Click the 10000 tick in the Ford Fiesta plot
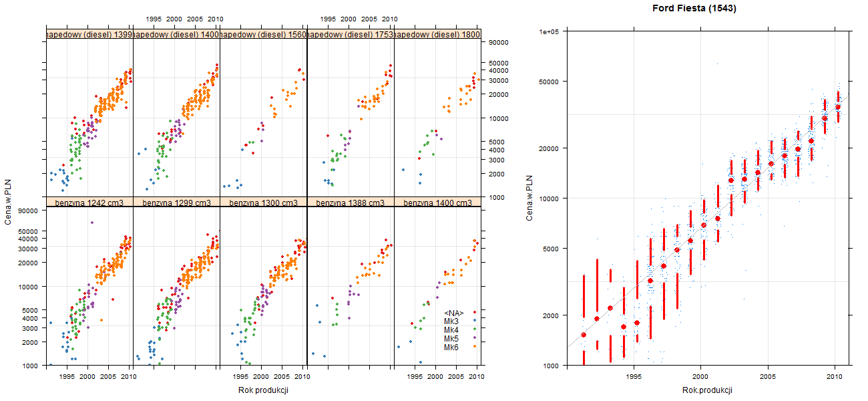Screen dimensions: 868x401 coord(549,198)
